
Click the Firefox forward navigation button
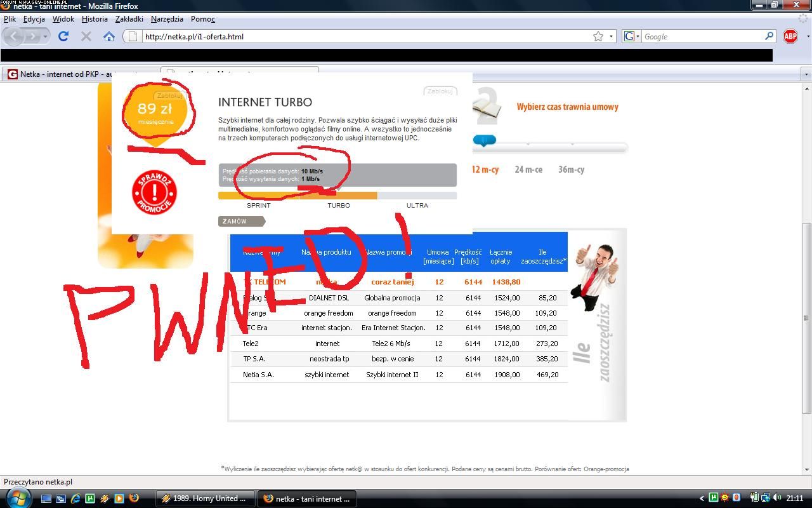[x=32, y=36]
